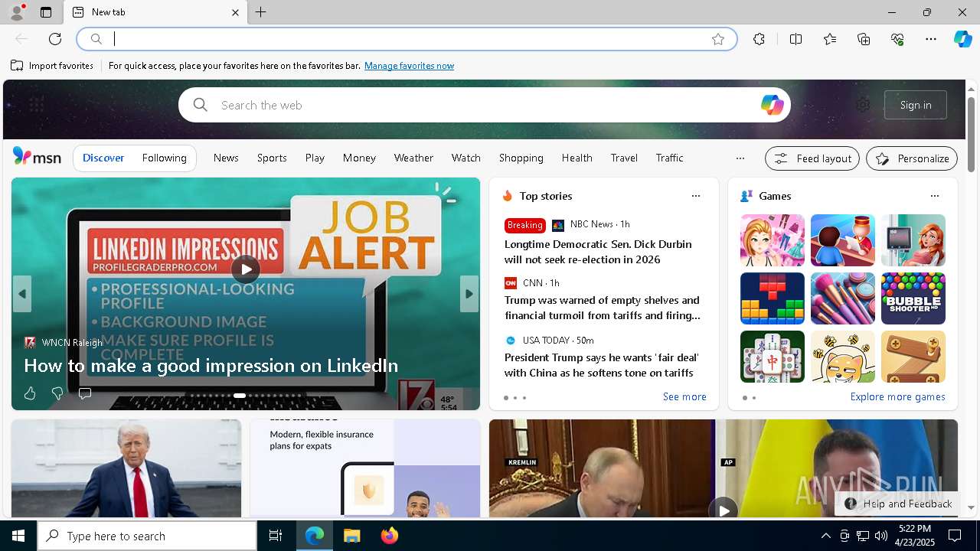The height and width of the screenshot is (551, 980).
Task: Open the Extensions puzzle icon
Action: 759,39
